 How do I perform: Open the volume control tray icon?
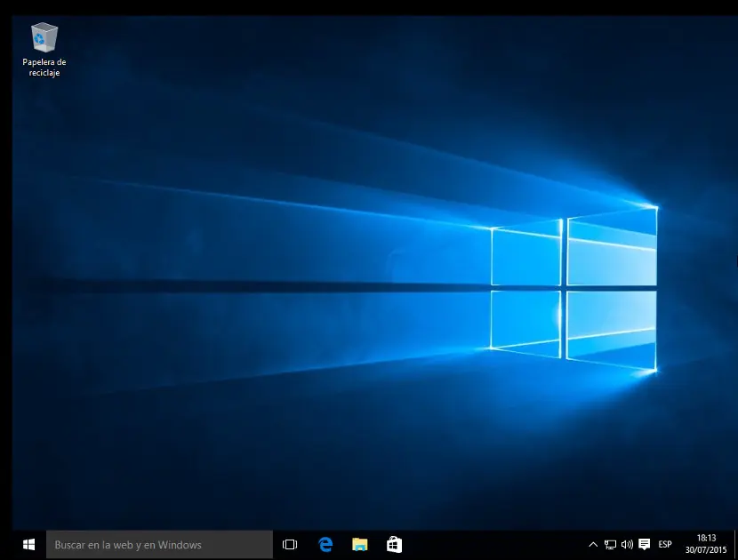pos(627,545)
